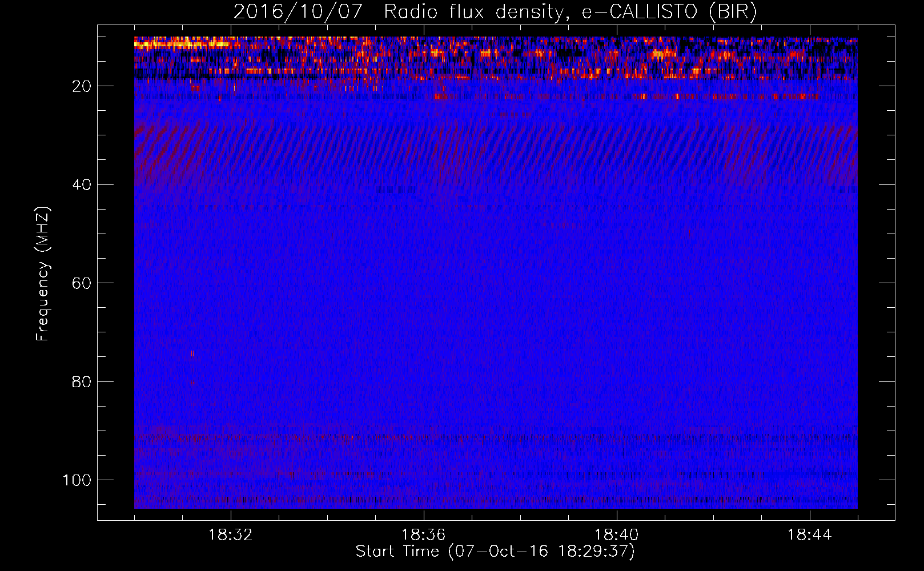Click the 60 frequency tick label
This screenshot has width=924, height=571.
tap(82, 283)
